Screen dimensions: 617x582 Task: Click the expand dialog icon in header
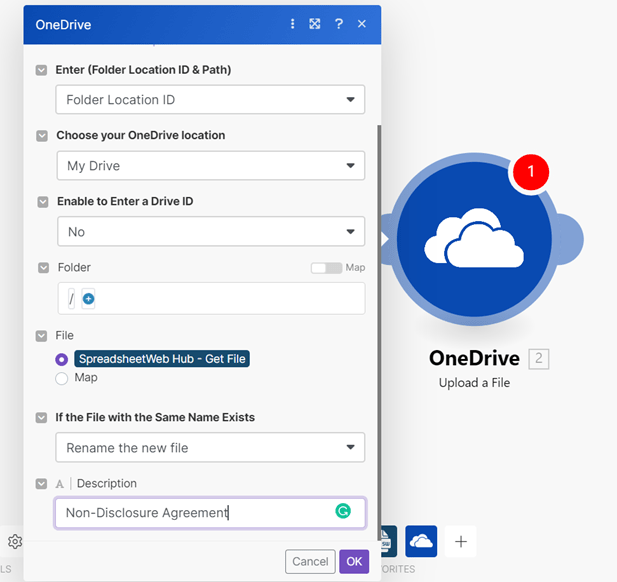click(315, 24)
